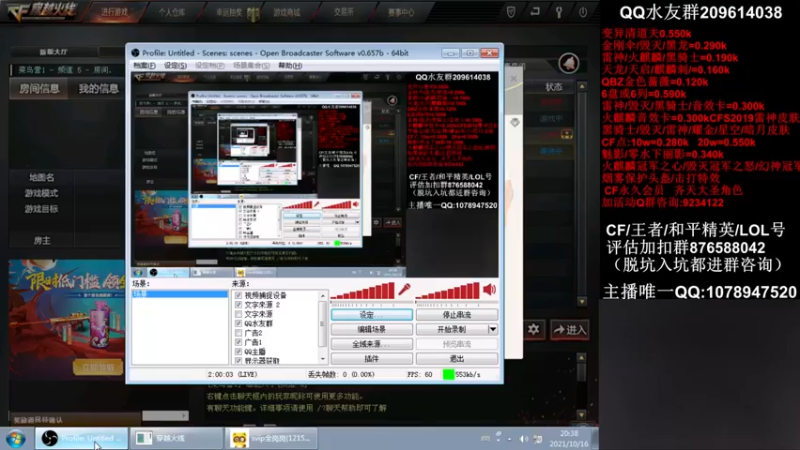Viewport: 800px width, 450px height.
Task: Click the bell notification icon in CrossFire
Action: 568,63
